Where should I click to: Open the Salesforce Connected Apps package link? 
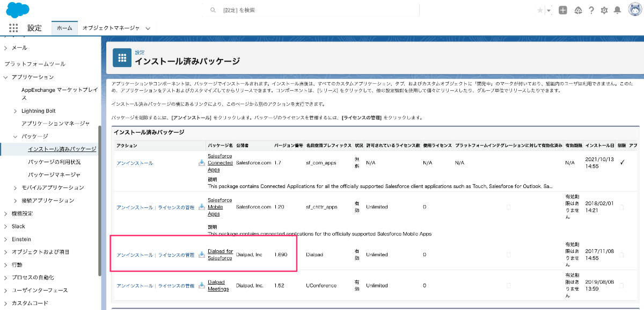tap(220, 163)
